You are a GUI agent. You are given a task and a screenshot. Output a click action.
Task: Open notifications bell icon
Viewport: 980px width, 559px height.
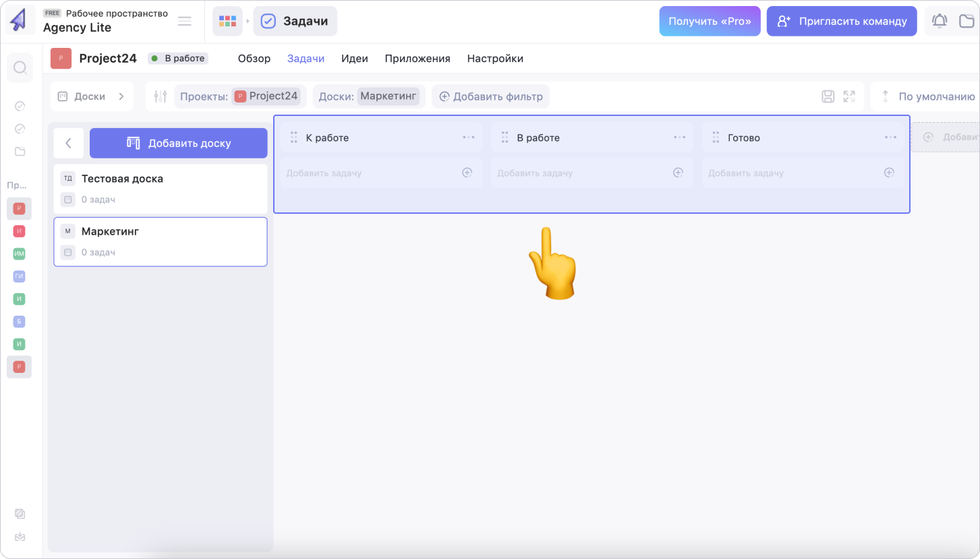pos(939,21)
